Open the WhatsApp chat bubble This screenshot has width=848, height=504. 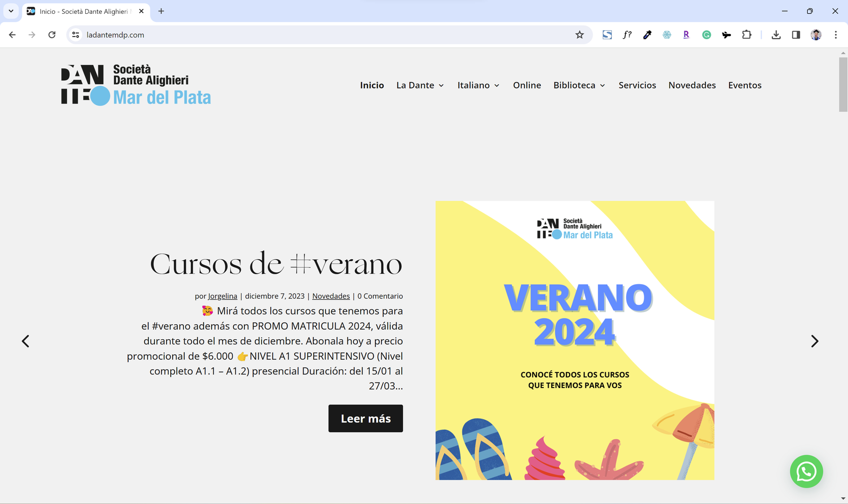tap(806, 471)
